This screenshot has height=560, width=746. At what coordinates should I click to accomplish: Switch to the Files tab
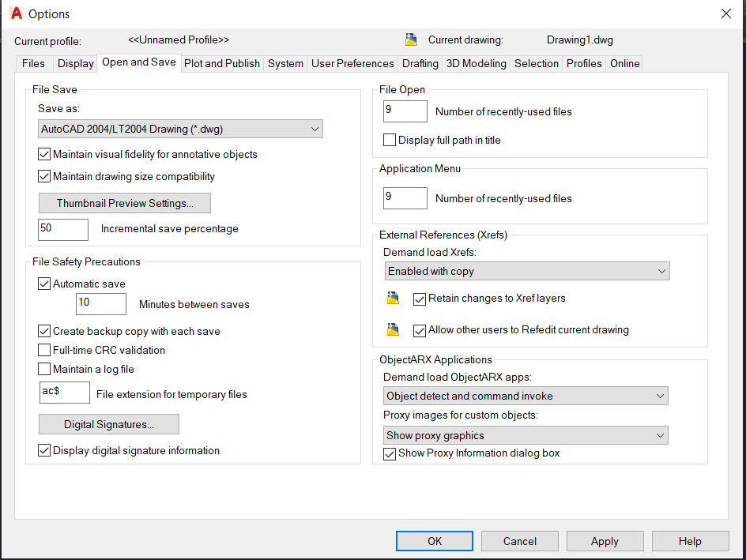33,63
